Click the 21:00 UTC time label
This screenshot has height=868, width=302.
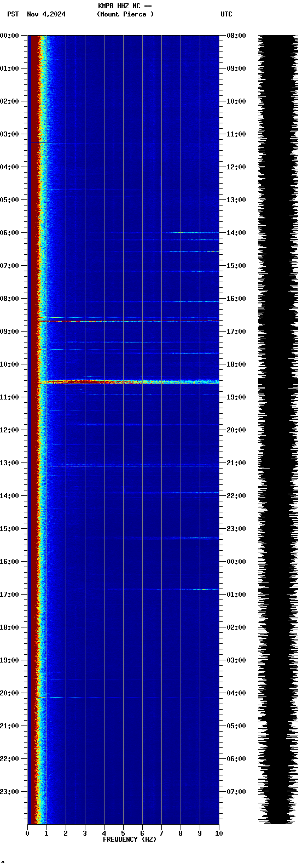[236, 463]
